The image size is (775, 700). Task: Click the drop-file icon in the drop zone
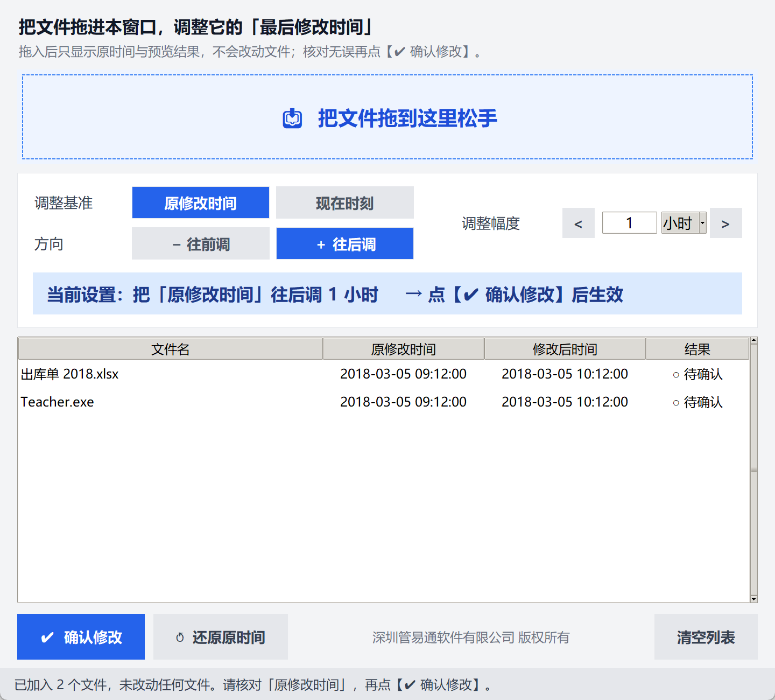coord(293,118)
